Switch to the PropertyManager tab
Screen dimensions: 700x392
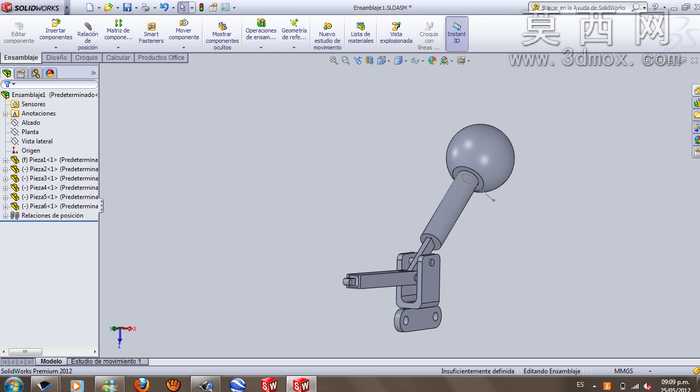[x=21, y=73]
